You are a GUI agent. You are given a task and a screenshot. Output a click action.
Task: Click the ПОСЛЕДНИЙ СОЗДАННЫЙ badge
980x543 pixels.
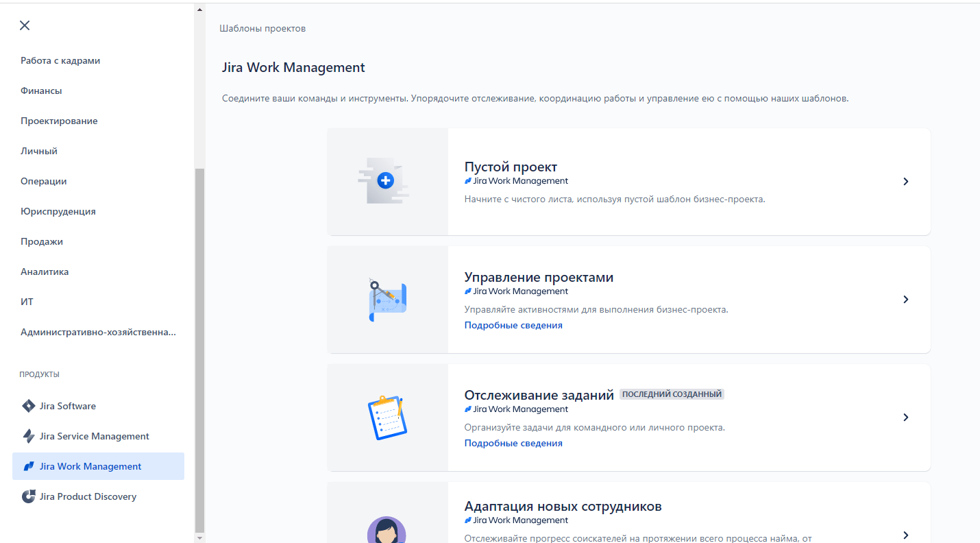672,394
